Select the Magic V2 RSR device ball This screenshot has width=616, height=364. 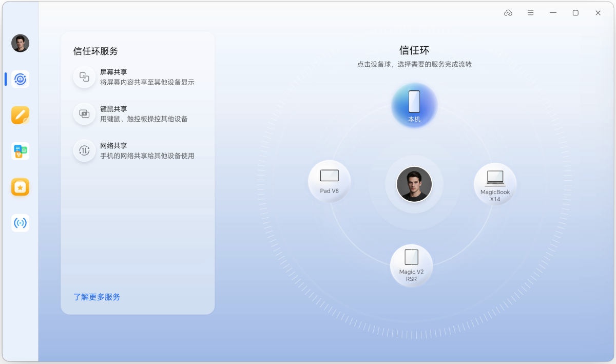point(411,265)
